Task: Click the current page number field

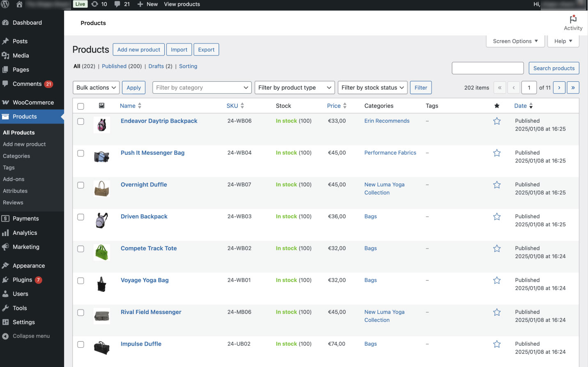Action: point(529,87)
